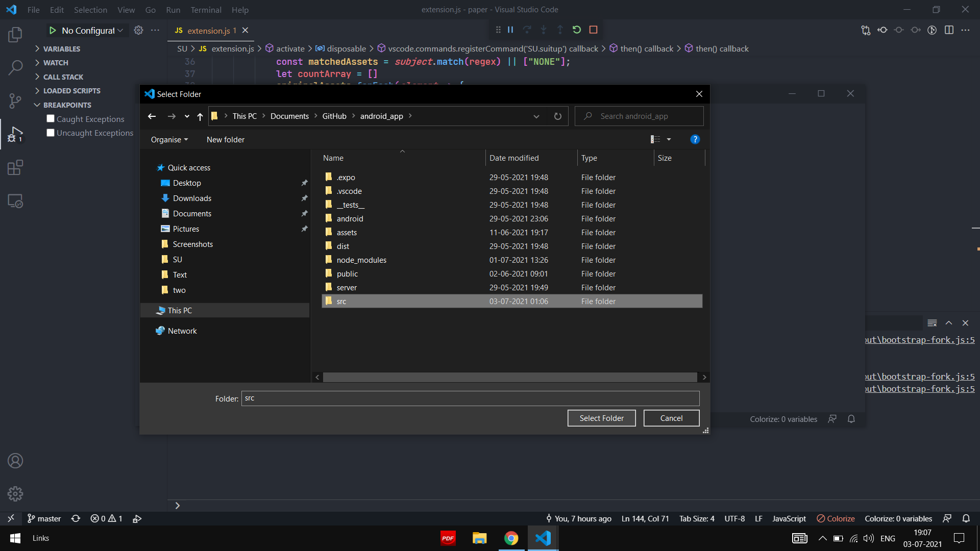Open Accounts icon in activity bar

pyautogui.click(x=15, y=461)
